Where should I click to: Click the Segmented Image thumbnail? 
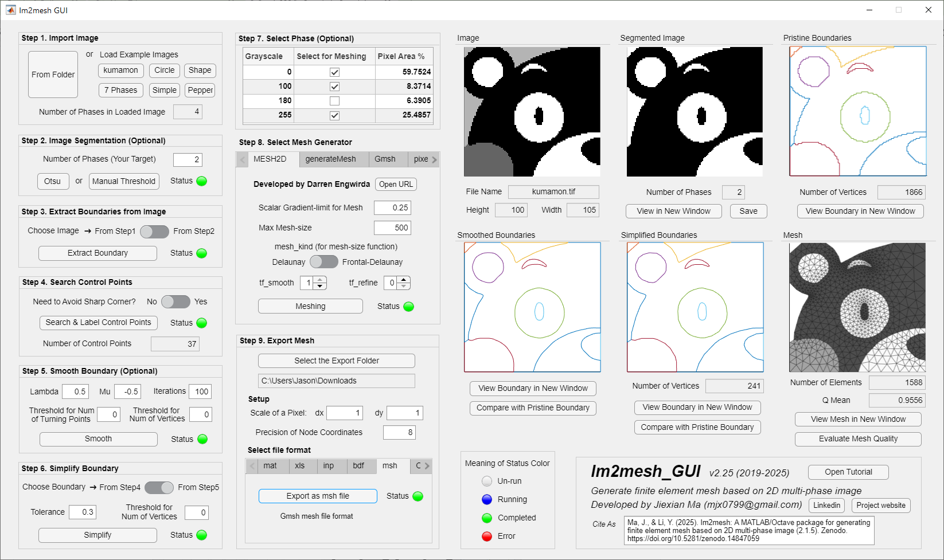point(695,112)
